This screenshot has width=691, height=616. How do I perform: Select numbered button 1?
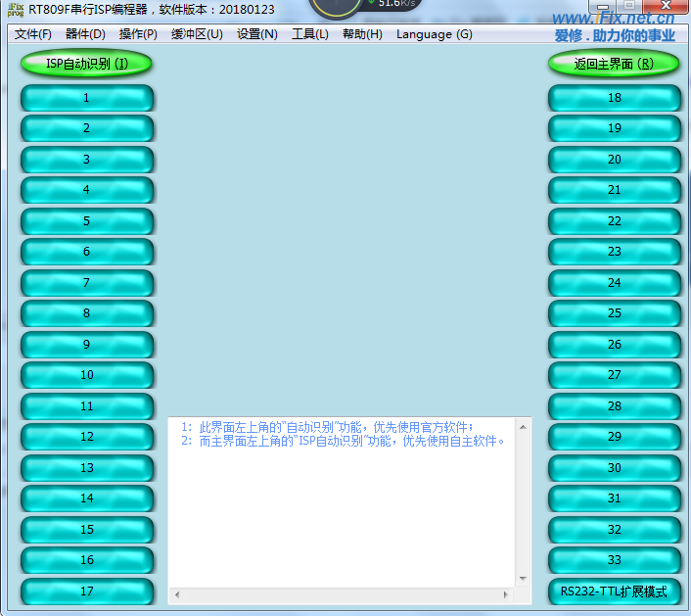(86, 98)
